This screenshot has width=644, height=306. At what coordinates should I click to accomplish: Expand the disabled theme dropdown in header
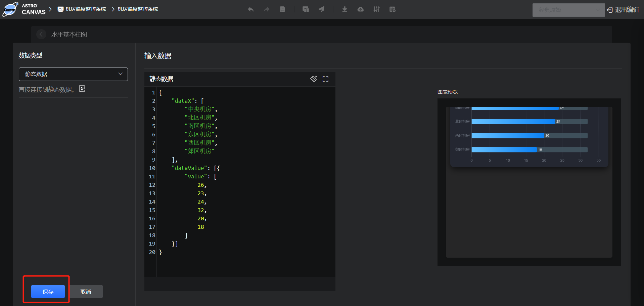pyautogui.click(x=568, y=10)
